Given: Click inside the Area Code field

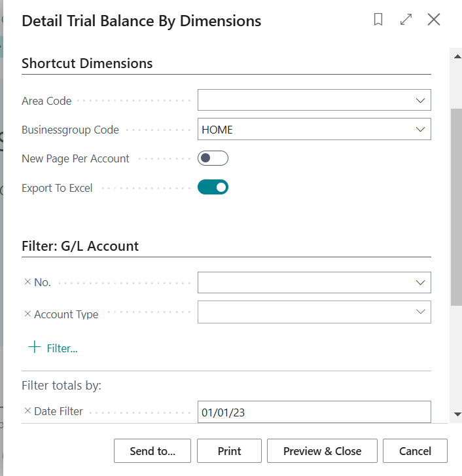Looking at the screenshot, I should tap(314, 100).
